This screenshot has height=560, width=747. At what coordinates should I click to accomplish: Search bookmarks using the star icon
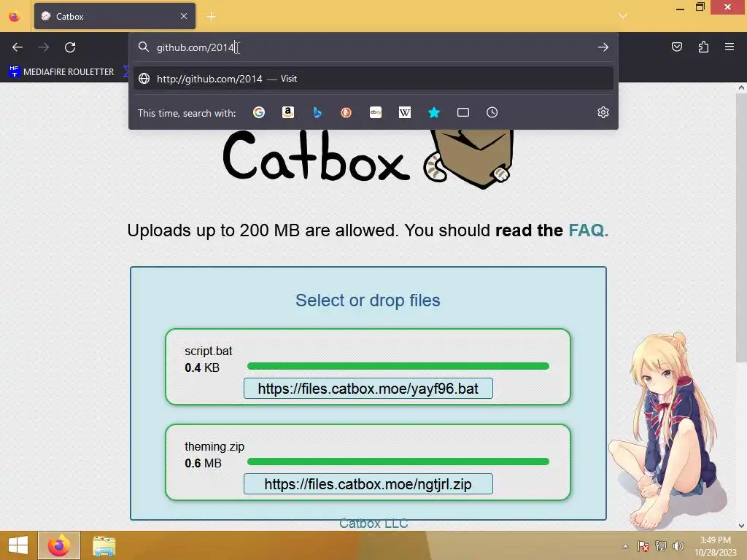pos(434,112)
